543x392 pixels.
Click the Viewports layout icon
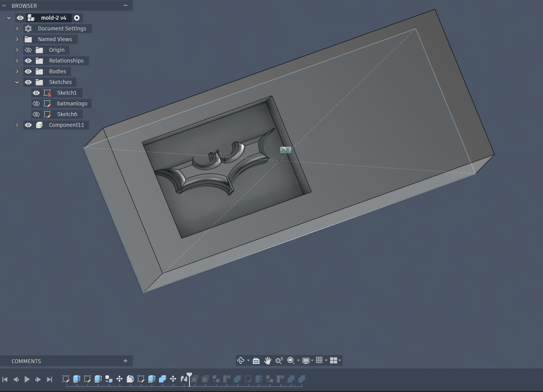pyautogui.click(x=333, y=360)
